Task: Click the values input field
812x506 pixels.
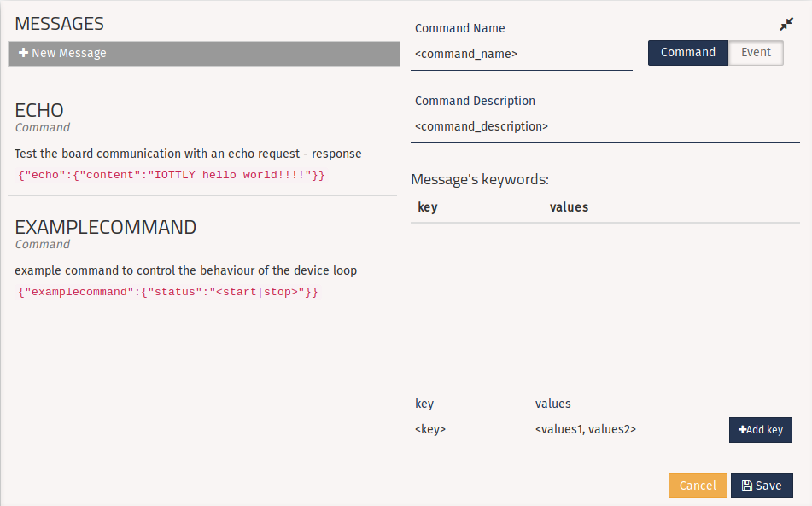Action: point(627,430)
